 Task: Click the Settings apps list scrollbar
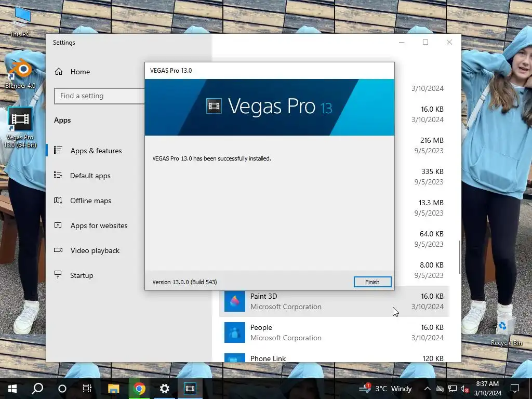coord(460,257)
